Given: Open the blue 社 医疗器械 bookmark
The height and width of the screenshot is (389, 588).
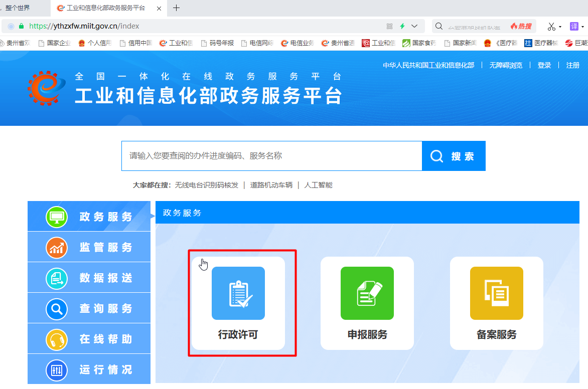Looking at the screenshot, I should pos(541,43).
